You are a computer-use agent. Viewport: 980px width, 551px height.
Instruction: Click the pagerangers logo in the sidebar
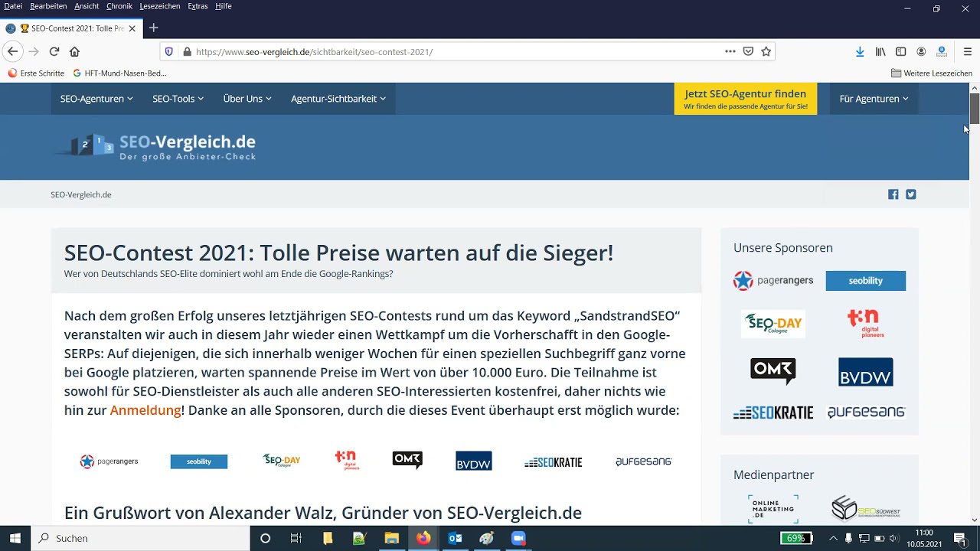tap(773, 281)
